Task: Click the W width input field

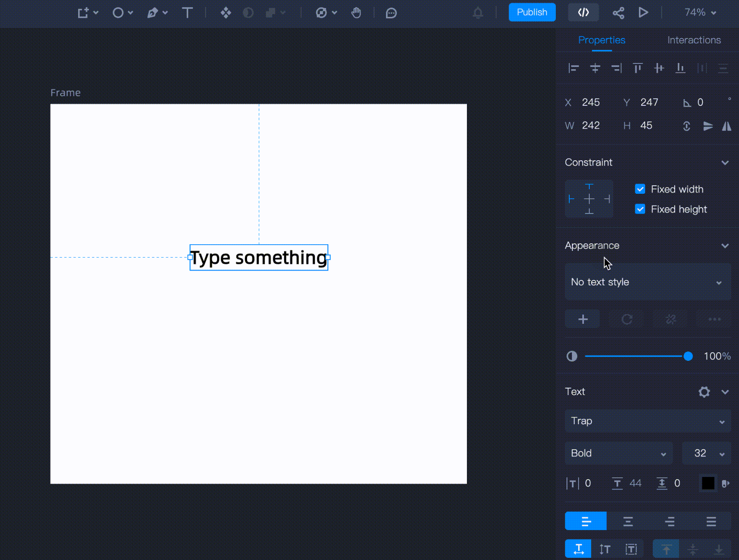Action: point(591,125)
